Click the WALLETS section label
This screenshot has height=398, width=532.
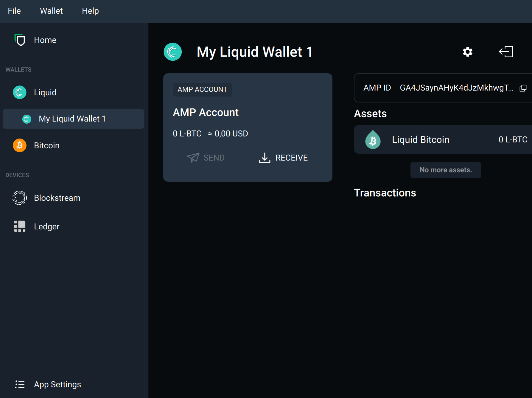tap(18, 69)
